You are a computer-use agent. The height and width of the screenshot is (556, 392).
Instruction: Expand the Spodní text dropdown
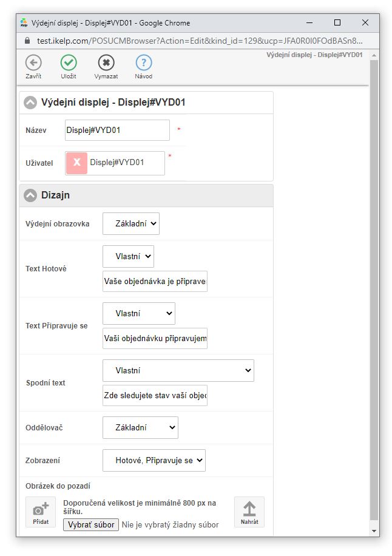[178, 370]
